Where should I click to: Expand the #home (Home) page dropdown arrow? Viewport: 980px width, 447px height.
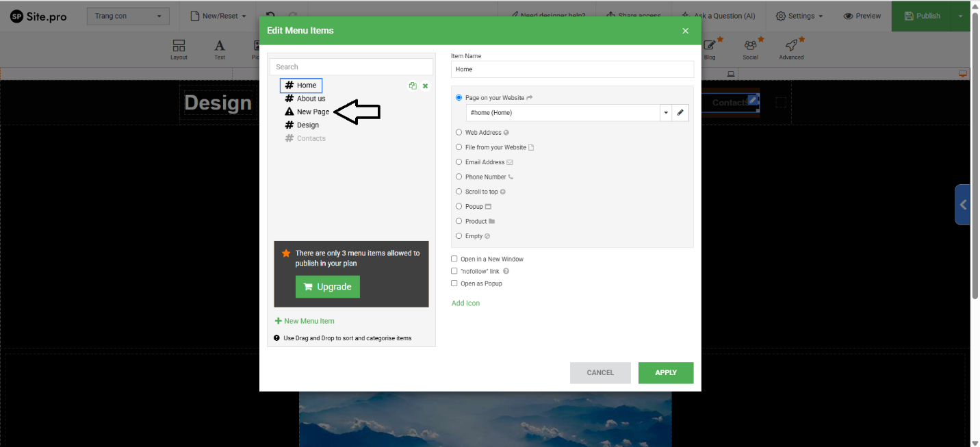pyautogui.click(x=665, y=113)
